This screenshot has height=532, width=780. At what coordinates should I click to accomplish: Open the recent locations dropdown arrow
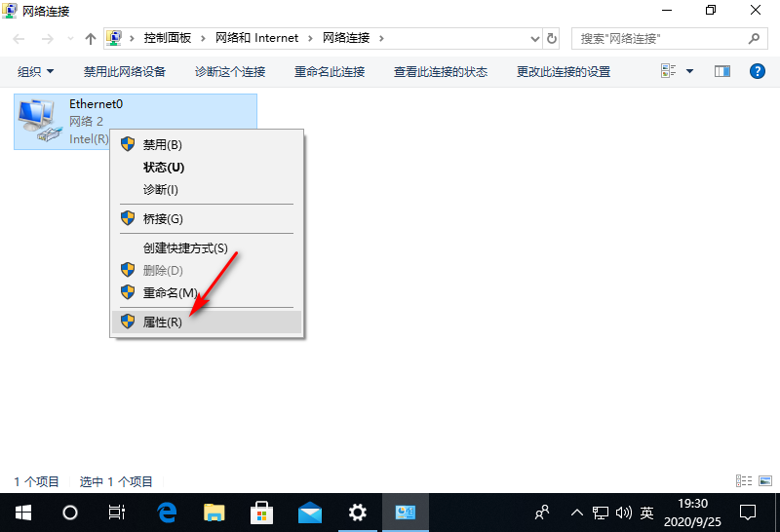(x=70, y=39)
